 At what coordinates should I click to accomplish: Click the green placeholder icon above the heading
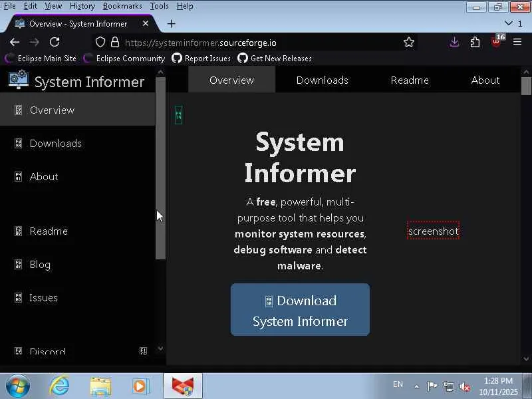click(178, 115)
